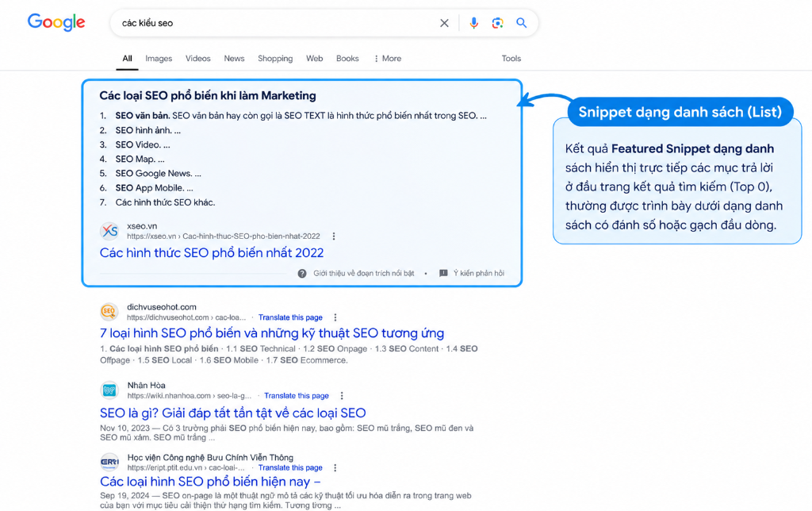Screen dimensions: 812x511
Task: Open the Tools options
Action: (x=511, y=59)
